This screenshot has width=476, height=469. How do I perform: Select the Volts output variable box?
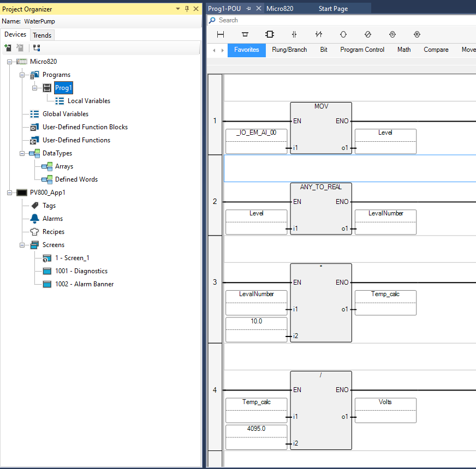(385, 410)
